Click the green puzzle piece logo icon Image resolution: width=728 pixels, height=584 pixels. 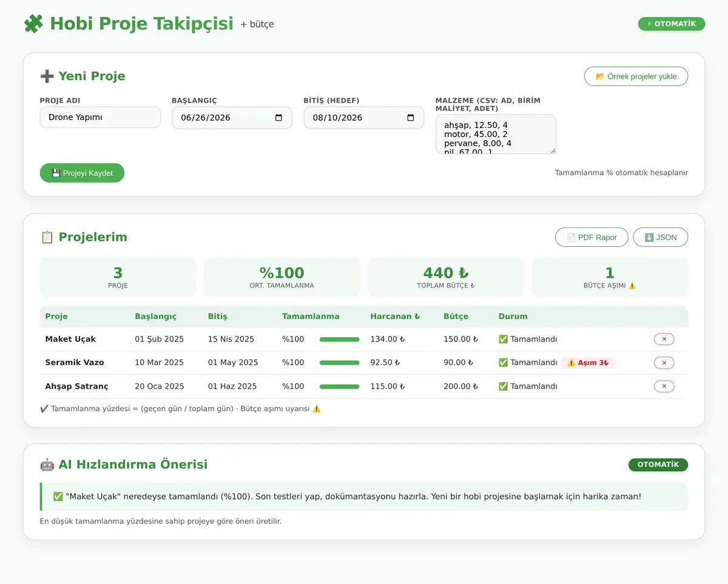click(x=33, y=24)
